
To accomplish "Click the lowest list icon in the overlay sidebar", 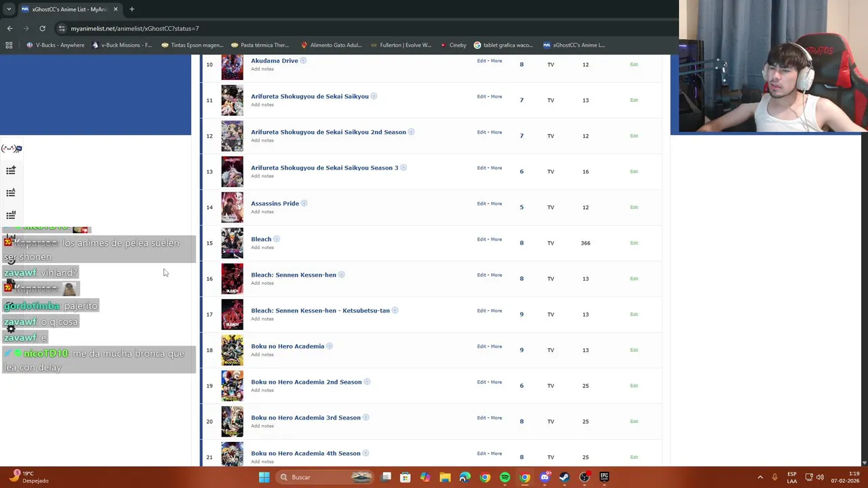I will [11, 216].
